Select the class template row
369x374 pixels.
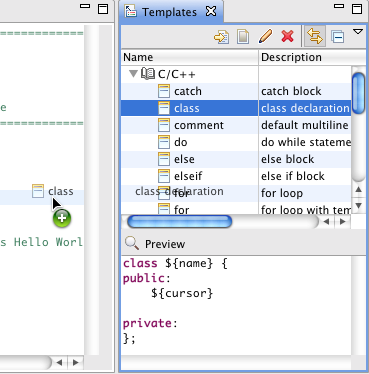point(236,108)
